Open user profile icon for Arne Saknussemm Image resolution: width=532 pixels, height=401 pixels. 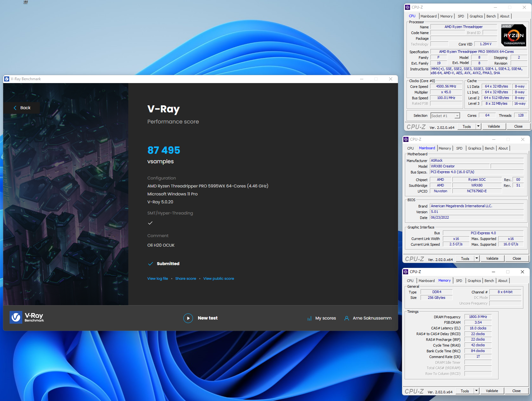click(x=347, y=318)
